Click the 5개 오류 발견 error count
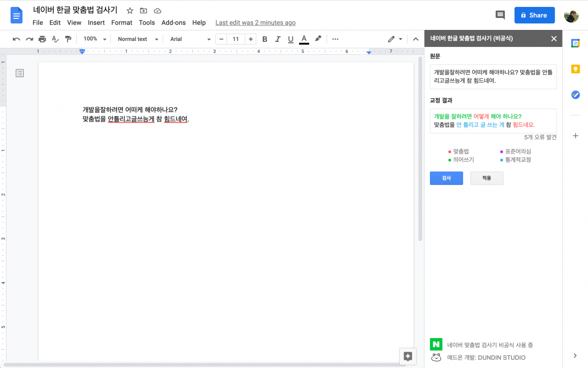This screenshot has height=368, width=588. pyautogui.click(x=540, y=137)
